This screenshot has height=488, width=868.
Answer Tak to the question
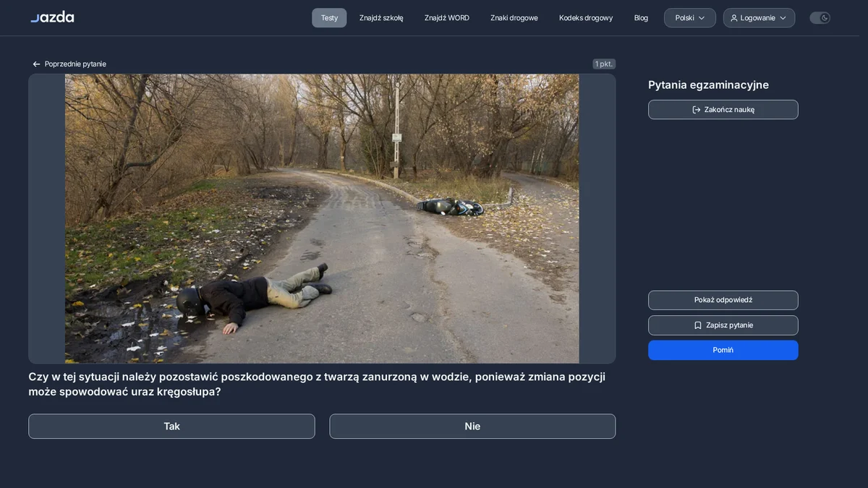coord(171,427)
